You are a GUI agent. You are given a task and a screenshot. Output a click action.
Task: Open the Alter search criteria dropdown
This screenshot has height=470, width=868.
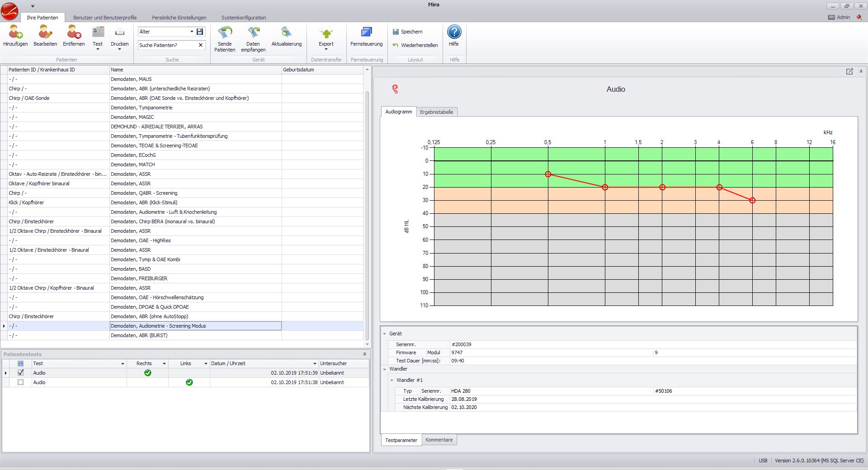click(x=192, y=32)
